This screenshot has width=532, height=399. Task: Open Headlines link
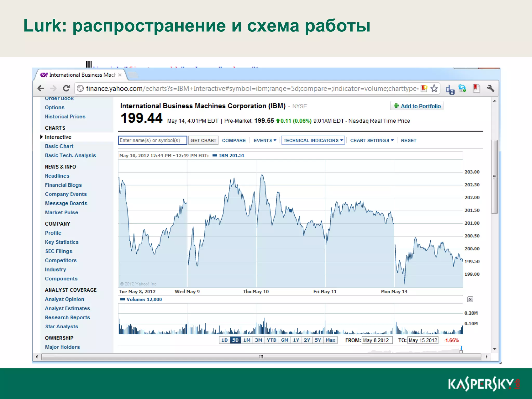coord(57,176)
